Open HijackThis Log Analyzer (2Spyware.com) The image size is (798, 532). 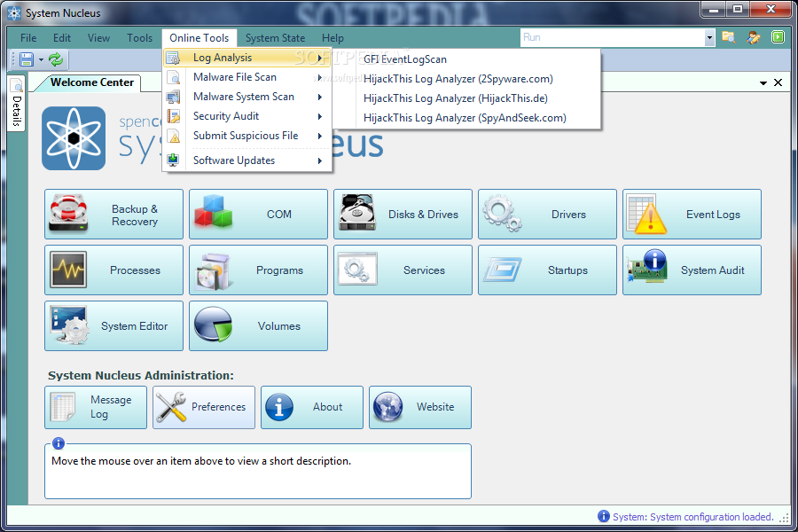point(458,79)
